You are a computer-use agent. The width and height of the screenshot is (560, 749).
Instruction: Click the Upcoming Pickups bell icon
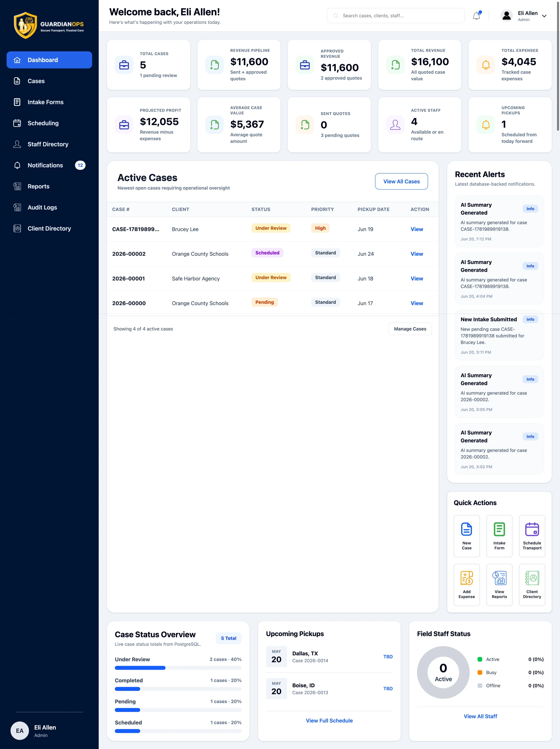[486, 125]
